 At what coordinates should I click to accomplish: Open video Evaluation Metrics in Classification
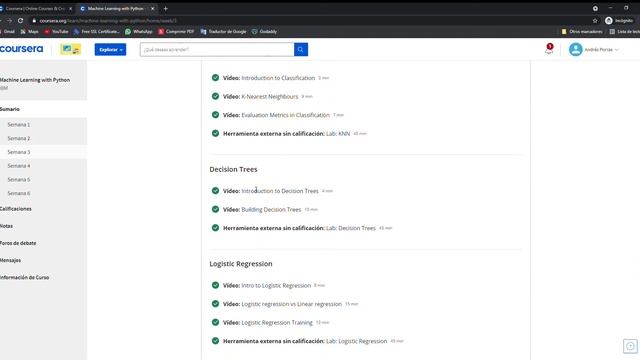[285, 115]
